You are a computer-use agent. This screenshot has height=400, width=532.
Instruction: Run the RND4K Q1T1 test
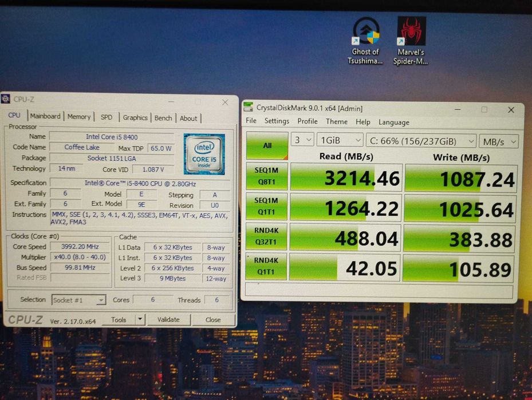266,266
